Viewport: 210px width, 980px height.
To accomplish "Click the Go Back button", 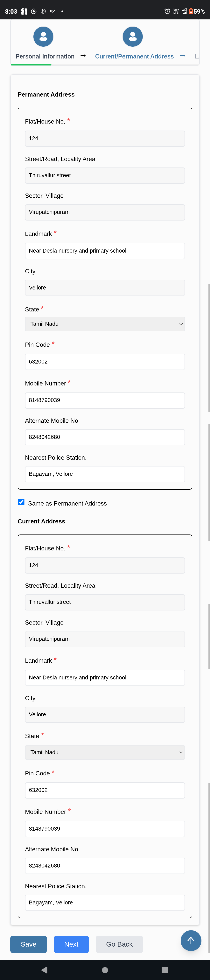I will [119, 944].
